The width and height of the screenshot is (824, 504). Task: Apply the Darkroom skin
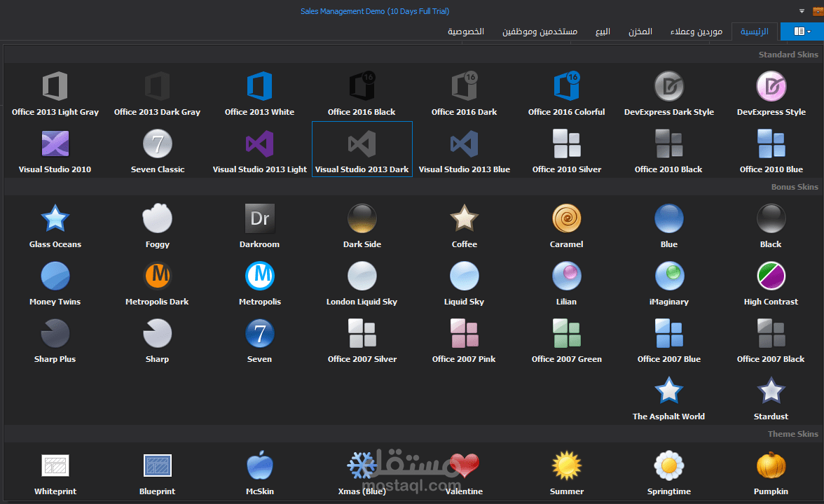pyautogui.click(x=259, y=225)
